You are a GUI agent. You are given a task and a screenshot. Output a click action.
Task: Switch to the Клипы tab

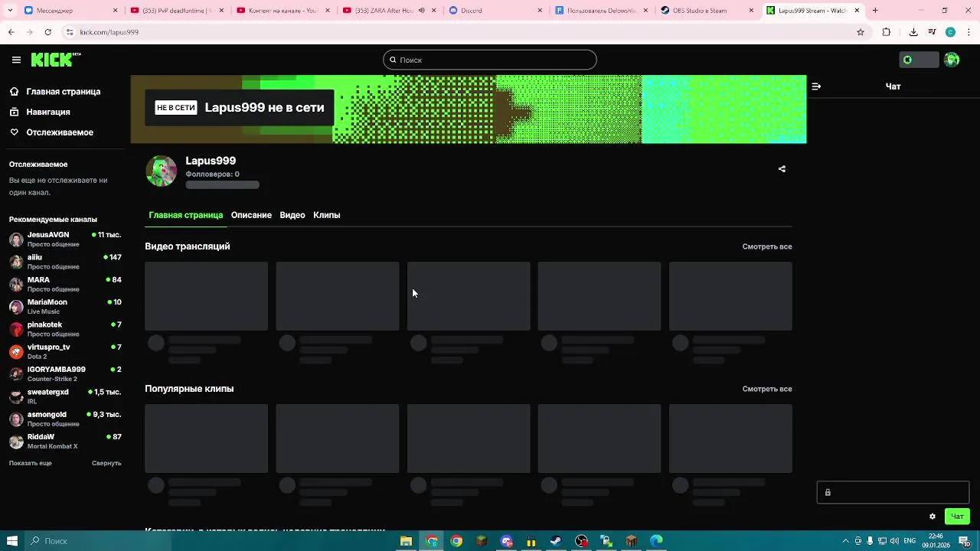point(327,215)
